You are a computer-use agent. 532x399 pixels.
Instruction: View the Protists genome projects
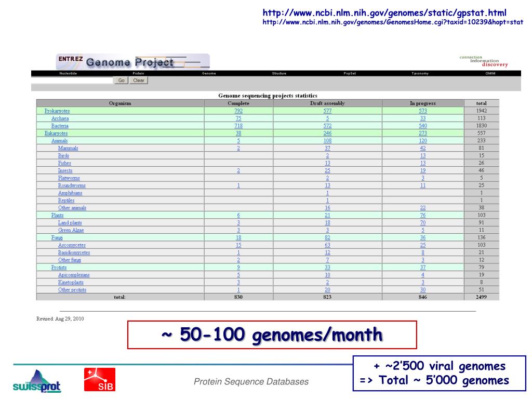59,268
